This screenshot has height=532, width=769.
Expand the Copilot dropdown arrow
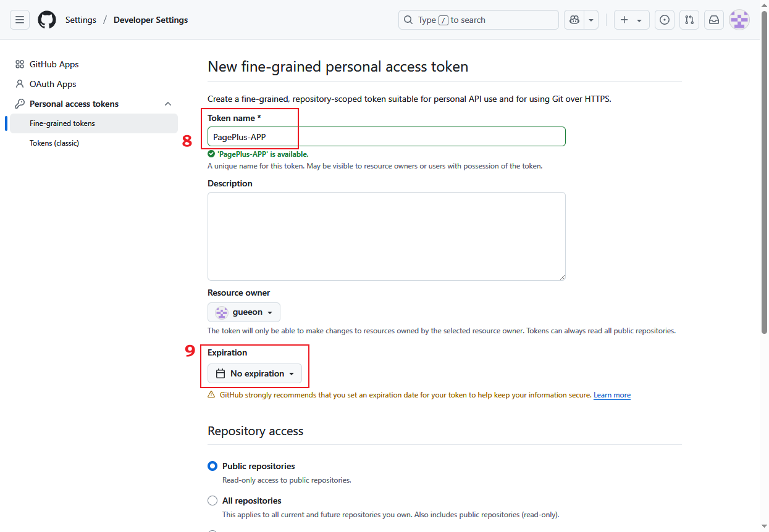(592, 20)
